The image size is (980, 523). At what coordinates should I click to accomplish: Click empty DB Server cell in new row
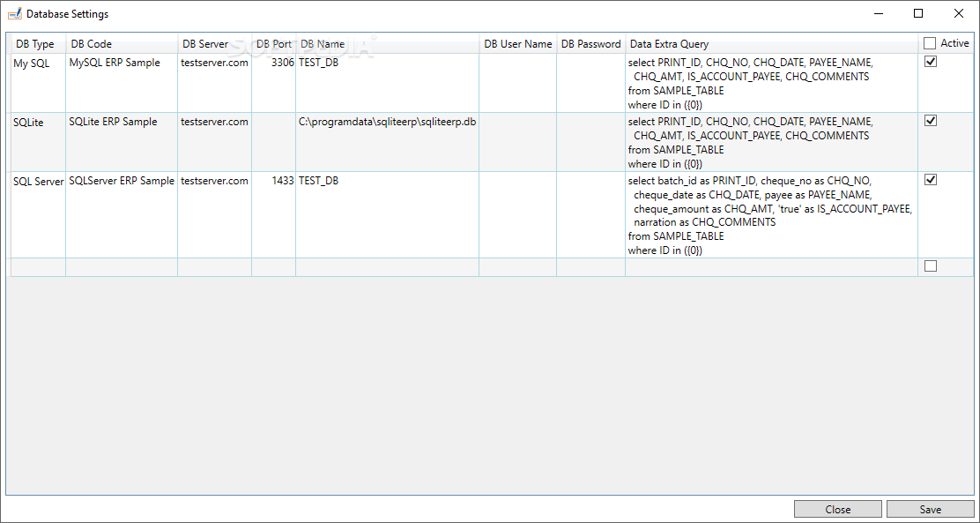[214, 267]
